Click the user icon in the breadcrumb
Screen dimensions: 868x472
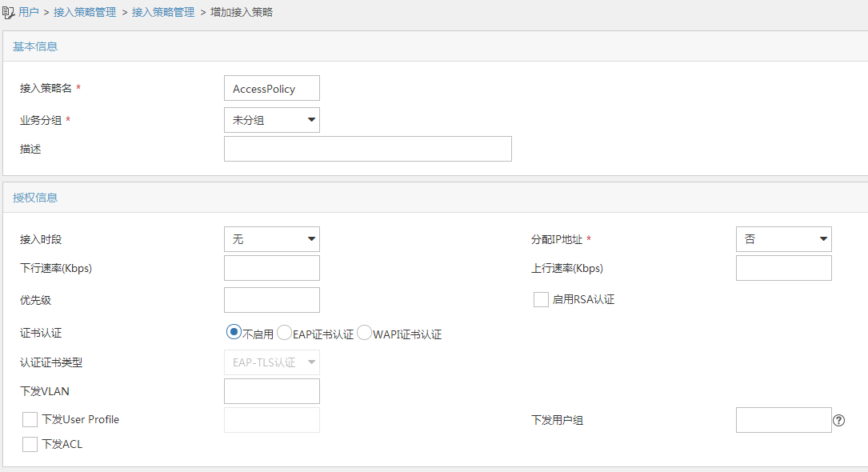click(x=9, y=13)
